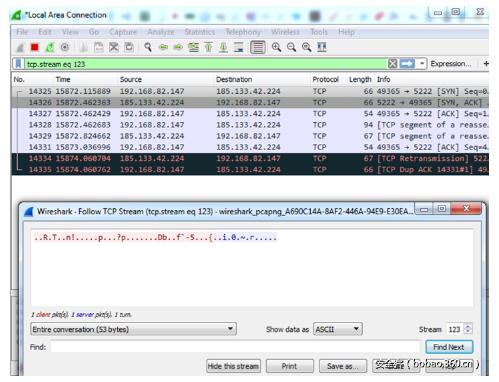Open Show data as ASCII dropdown

pyautogui.click(x=338, y=329)
